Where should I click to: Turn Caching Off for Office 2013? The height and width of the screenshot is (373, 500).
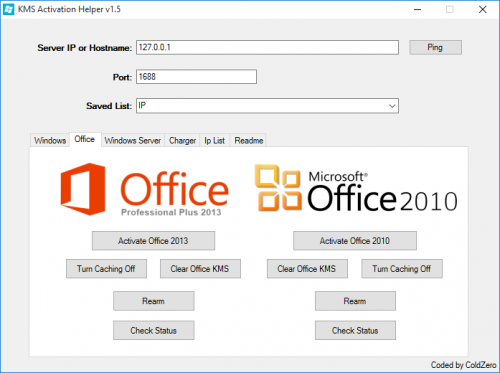coord(106,269)
